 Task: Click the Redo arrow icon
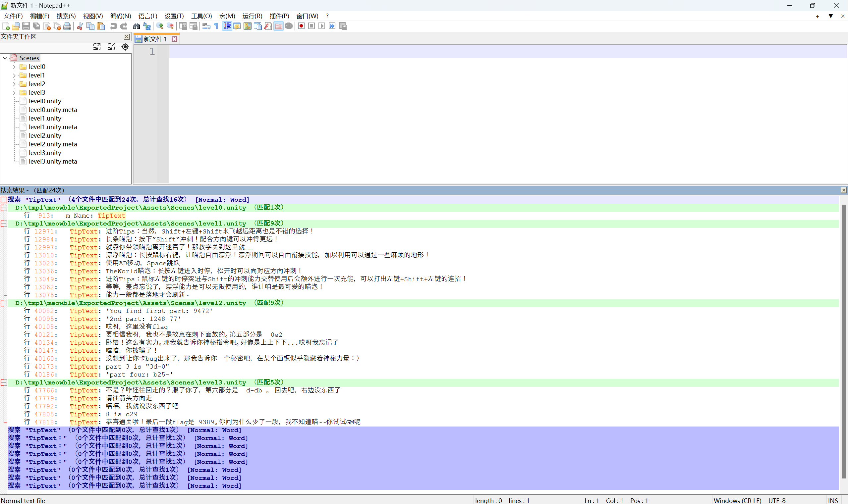coord(124,26)
